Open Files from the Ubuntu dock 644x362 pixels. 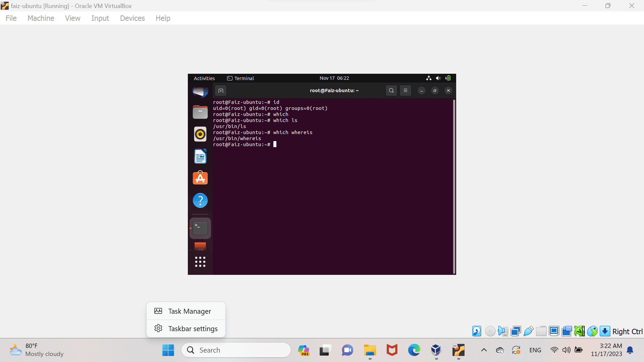pyautogui.click(x=200, y=112)
